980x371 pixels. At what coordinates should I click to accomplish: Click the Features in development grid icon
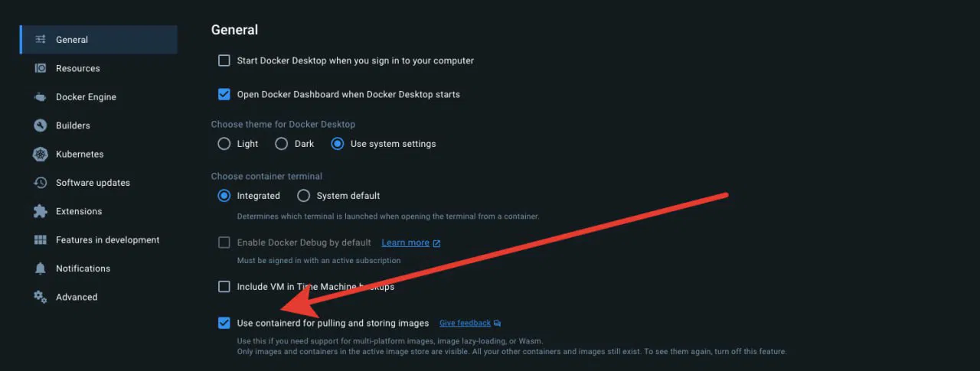click(x=41, y=240)
